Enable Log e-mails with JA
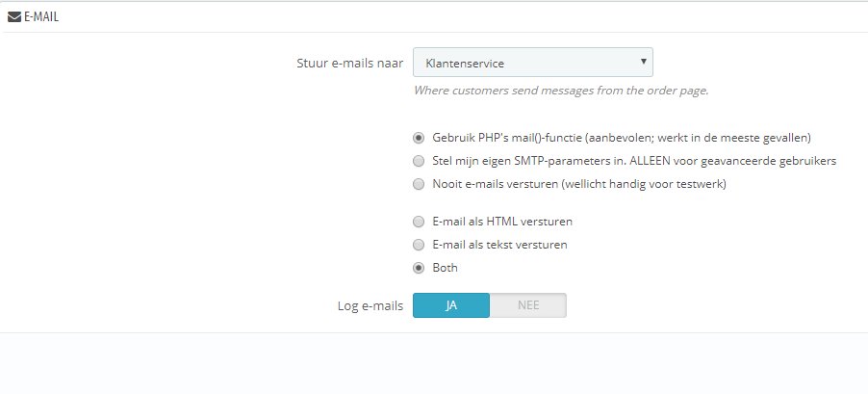Image resolution: width=868 pixels, height=394 pixels. (x=451, y=305)
